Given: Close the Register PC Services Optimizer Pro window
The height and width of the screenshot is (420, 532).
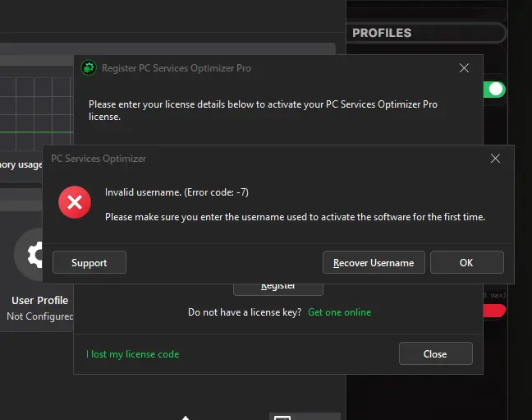Looking at the screenshot, I should (x=464, y=68).
